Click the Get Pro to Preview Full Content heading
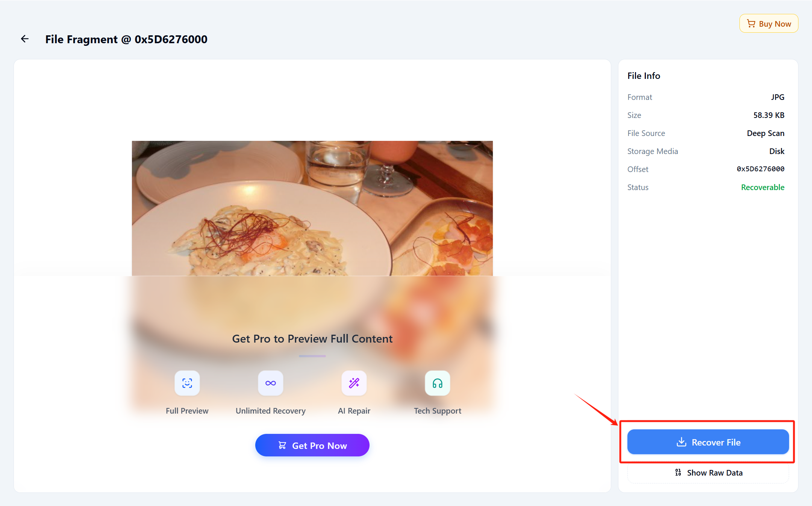Viewport: 812px width, 506px height. [312, 339]
